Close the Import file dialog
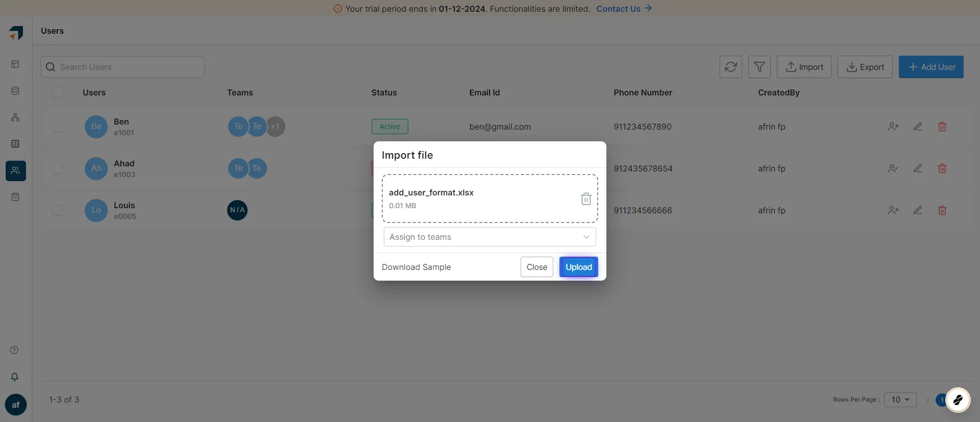 pos(536,267)
